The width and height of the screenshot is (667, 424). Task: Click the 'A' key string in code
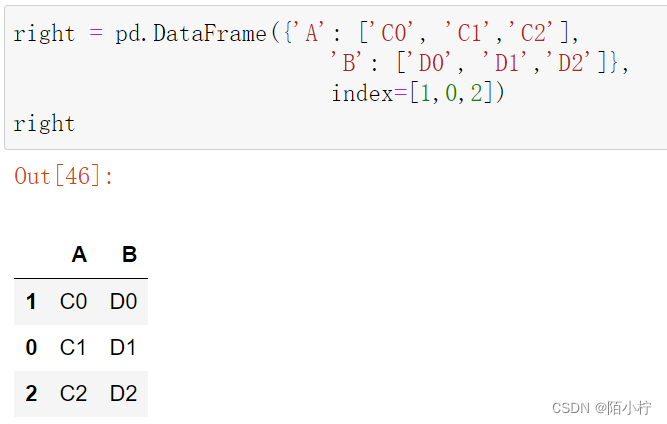pyautogui.click(x=311, y=33)
